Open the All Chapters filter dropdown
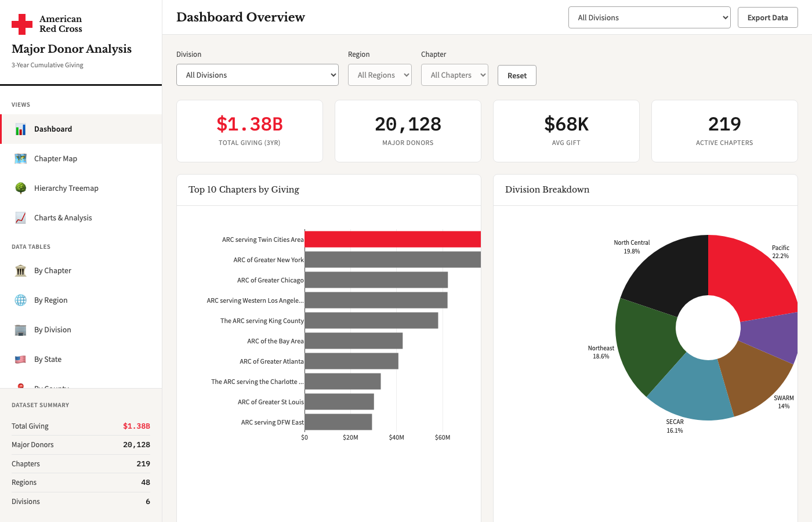 coord(455,75)
